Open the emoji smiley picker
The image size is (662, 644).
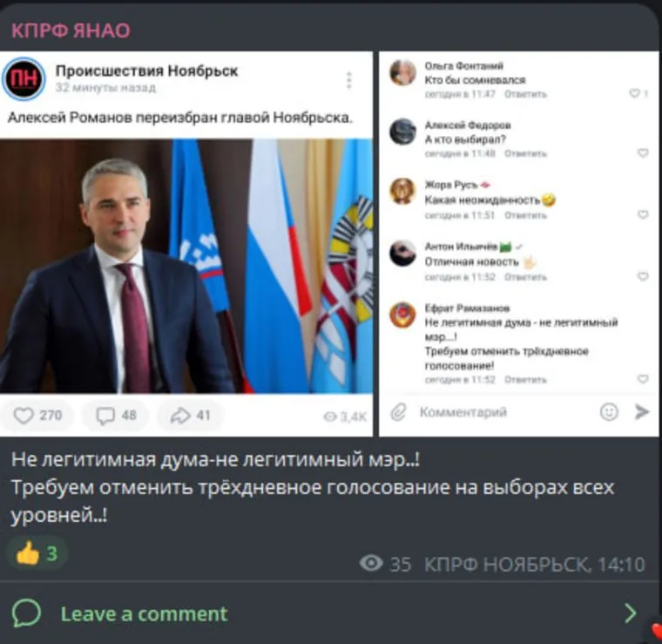(609, 411)
